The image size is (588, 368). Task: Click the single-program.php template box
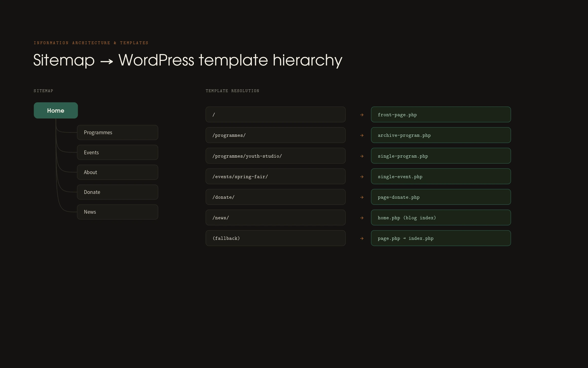point(441,156)
